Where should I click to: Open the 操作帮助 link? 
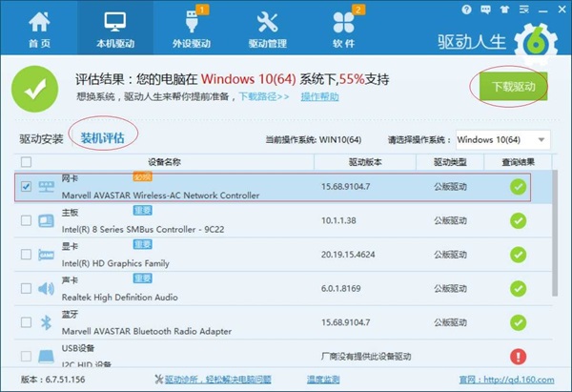(319, 96)
